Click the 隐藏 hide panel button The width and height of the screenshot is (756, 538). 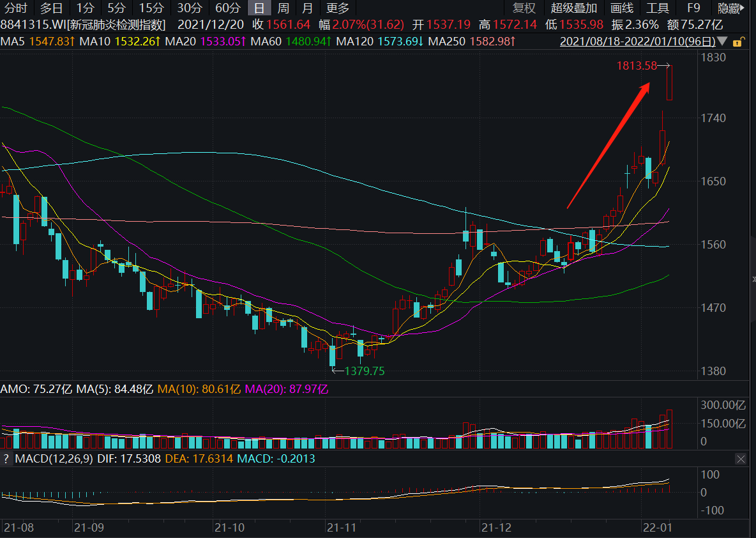731,8
